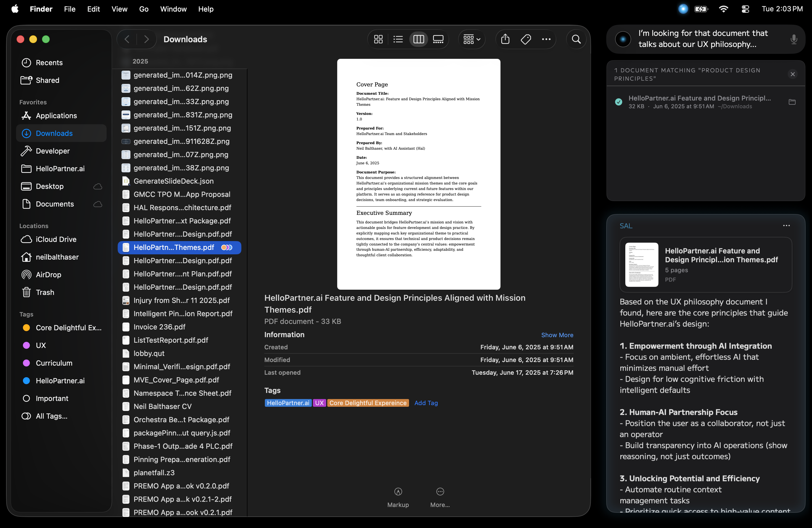Screen dimensions: 812x528
Task: Click the PDF preview thumbnail page
Action: coord(419,174)
